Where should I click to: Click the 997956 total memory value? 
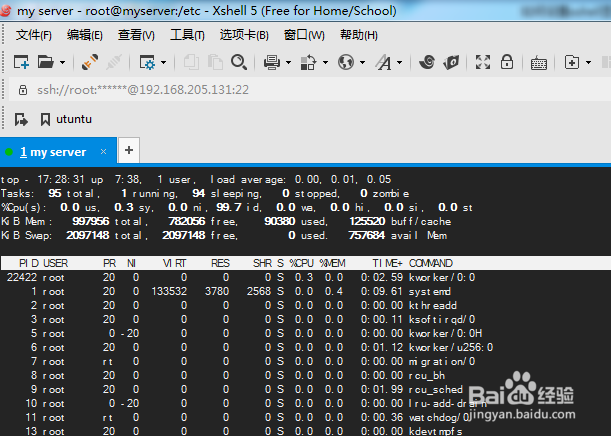[91, 221]
